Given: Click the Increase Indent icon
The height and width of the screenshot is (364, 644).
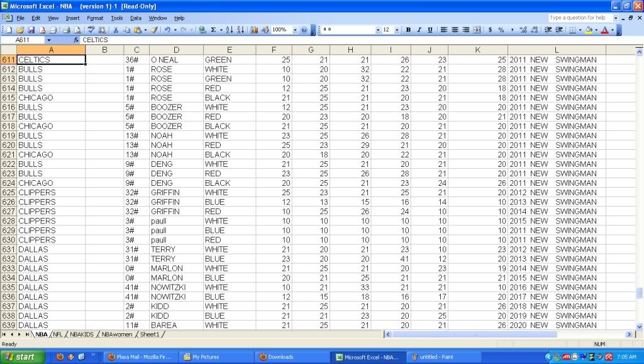Looking at the screenshot, I should click(x=559, y=30).
